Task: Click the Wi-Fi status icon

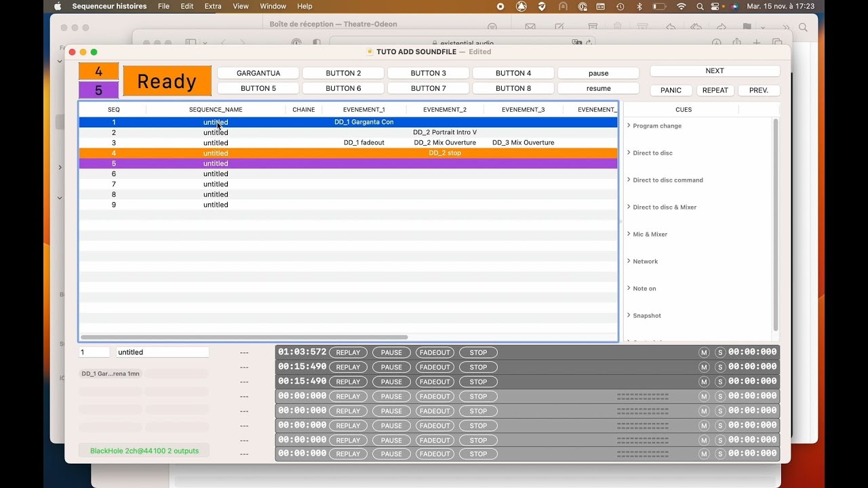Action: click(682, 6)
